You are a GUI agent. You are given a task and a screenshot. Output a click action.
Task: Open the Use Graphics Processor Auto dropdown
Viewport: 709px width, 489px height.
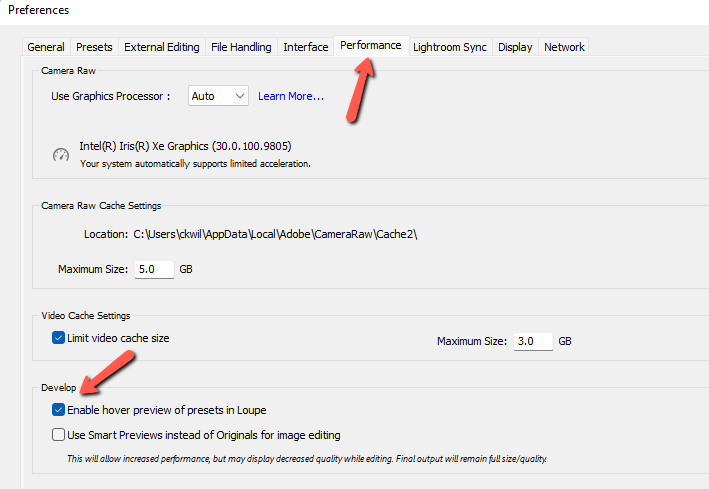coord(218,96)
